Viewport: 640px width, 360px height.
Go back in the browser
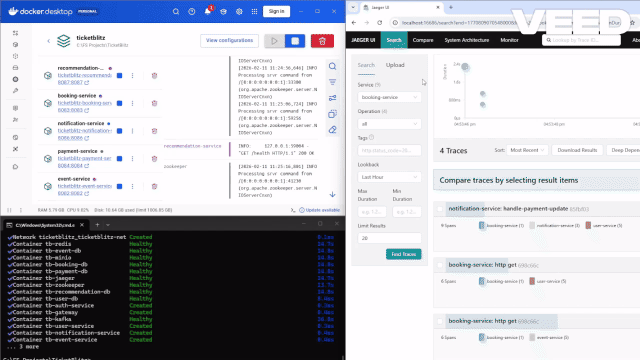[354, 23]
